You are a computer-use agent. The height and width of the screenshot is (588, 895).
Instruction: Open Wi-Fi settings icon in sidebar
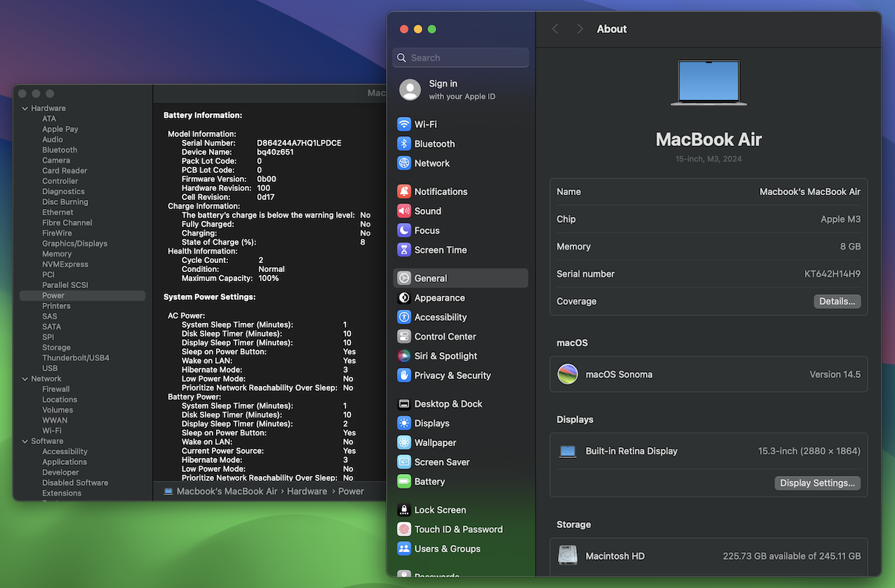(404, 124)
